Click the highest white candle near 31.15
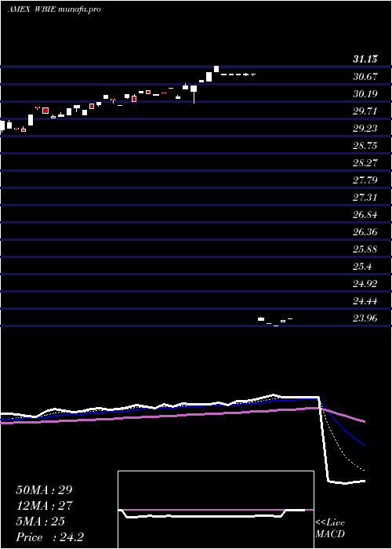The image size is (392, 549). pos(216,69)
